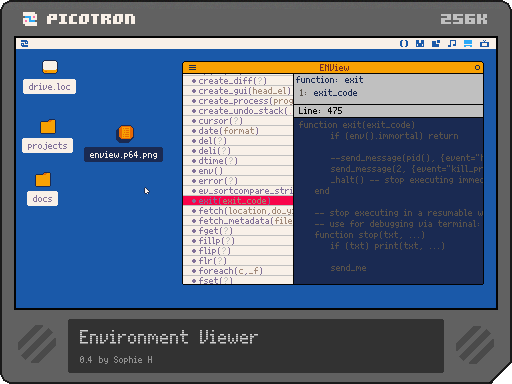The width and height of the screenshot is (512, 384).
Task: Open the code editor workspace icon
Action: (x=404, y=44)
